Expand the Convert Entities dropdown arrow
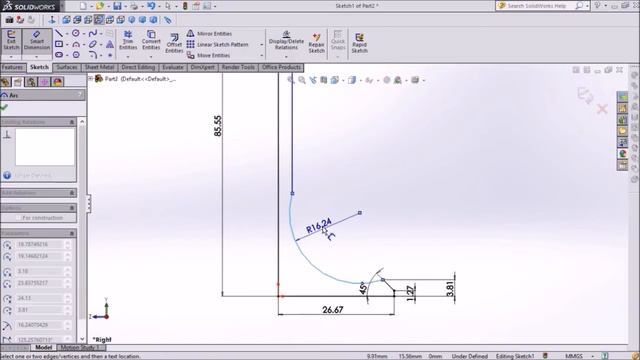This screenshot has height=360, width=640. tap(151, 56)
